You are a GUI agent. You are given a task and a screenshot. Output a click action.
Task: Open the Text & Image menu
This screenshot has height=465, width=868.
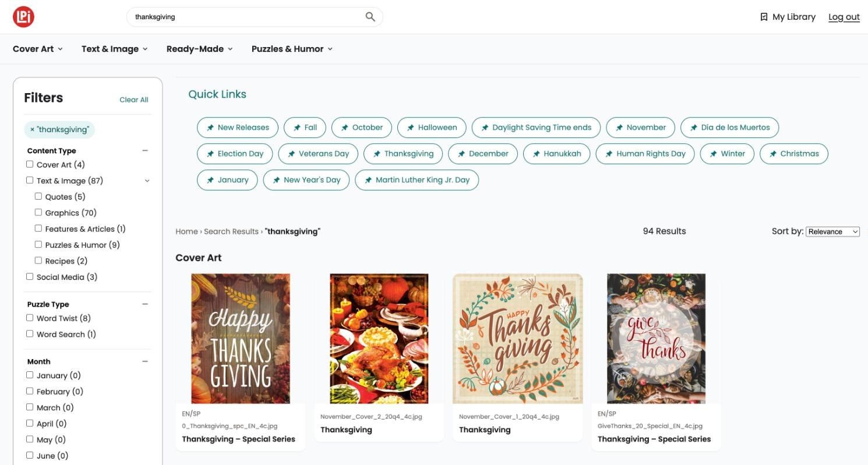point(115,49)
